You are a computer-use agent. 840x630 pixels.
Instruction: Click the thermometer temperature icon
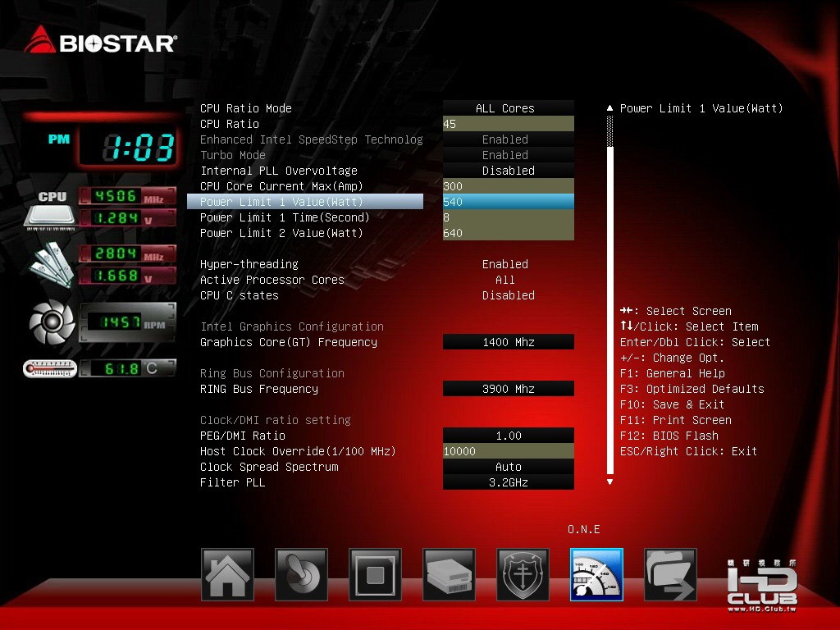[50, 368]
